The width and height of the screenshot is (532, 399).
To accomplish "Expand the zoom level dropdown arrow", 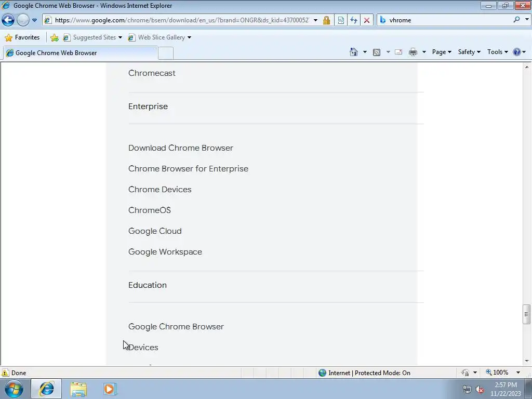I will (x=518, y=373).
